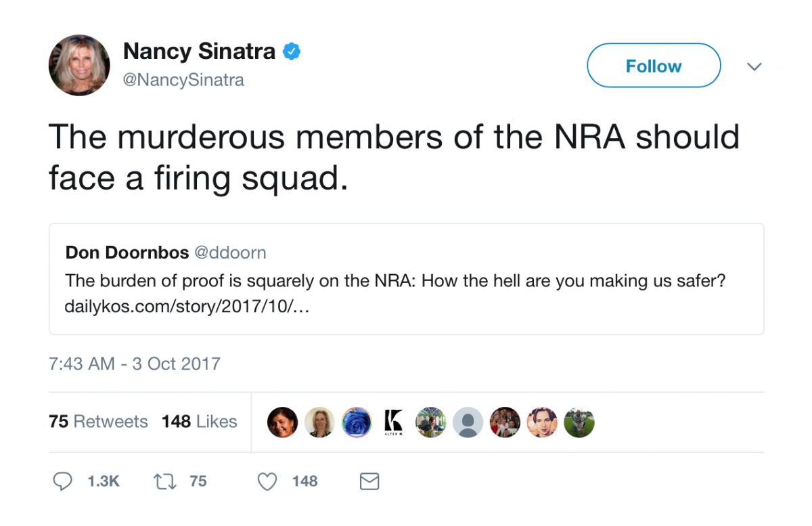
Task: Open the tweet options chevron menu
Action: tap(754, 66)
